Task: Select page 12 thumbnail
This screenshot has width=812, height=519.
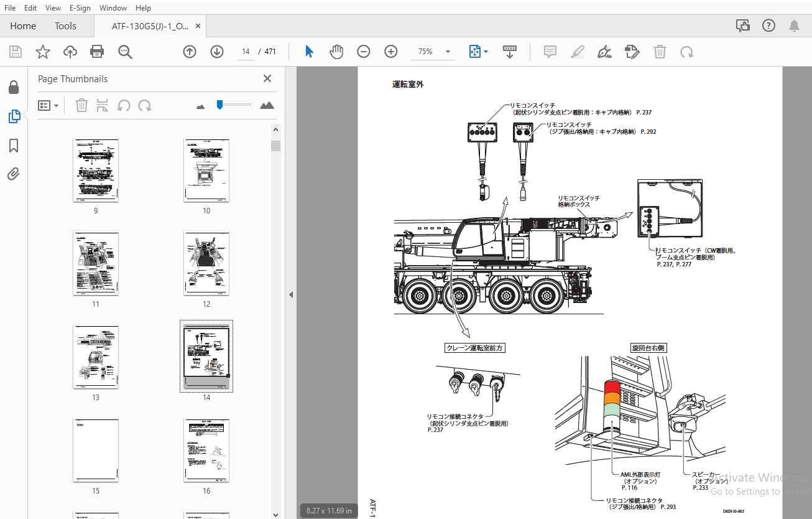Action: coord(206,263)
